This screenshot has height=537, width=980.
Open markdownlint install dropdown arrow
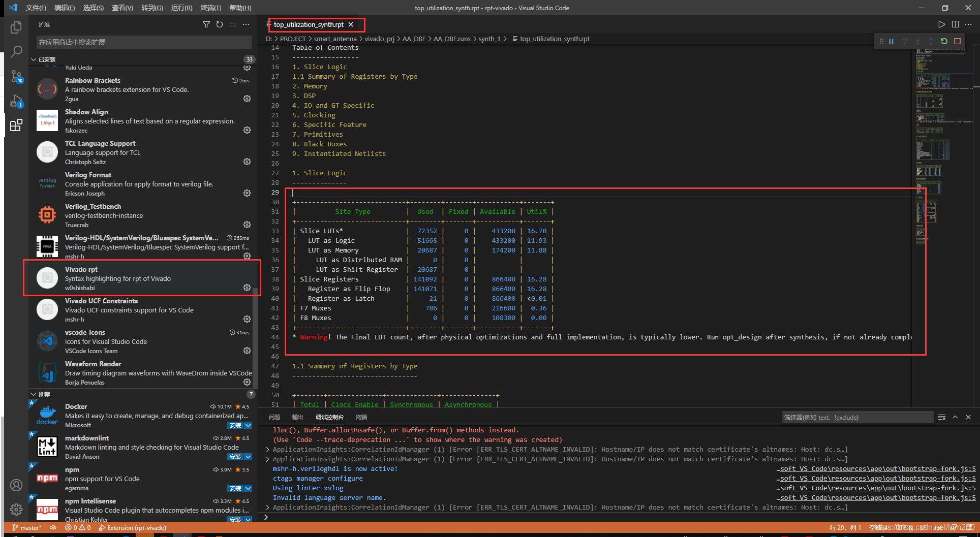point(248,457)
